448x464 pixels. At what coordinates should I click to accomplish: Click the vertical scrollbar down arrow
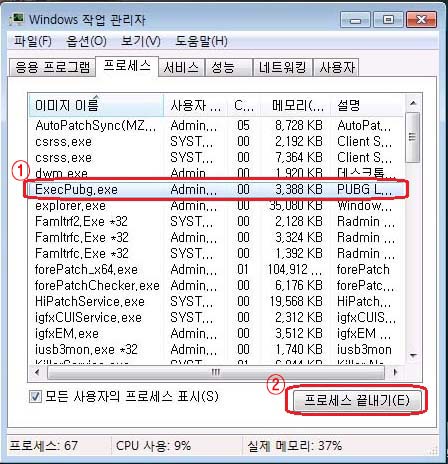[413, 356]
